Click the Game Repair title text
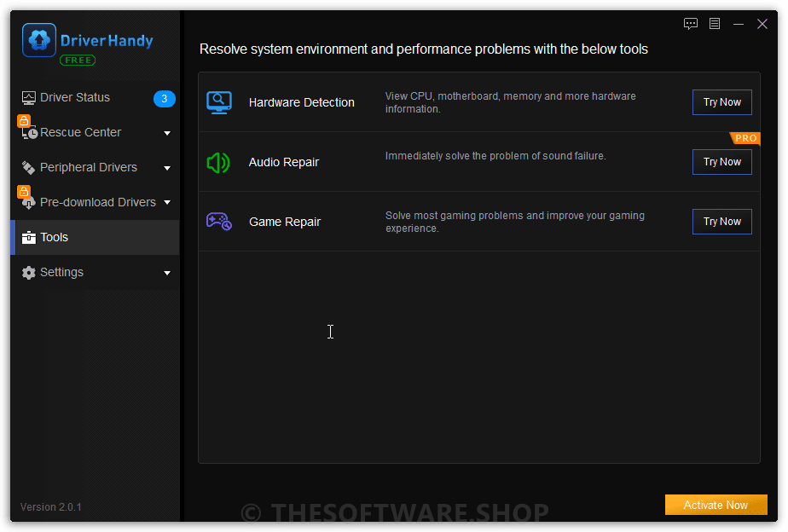788x532 pixels. (285, 222)
